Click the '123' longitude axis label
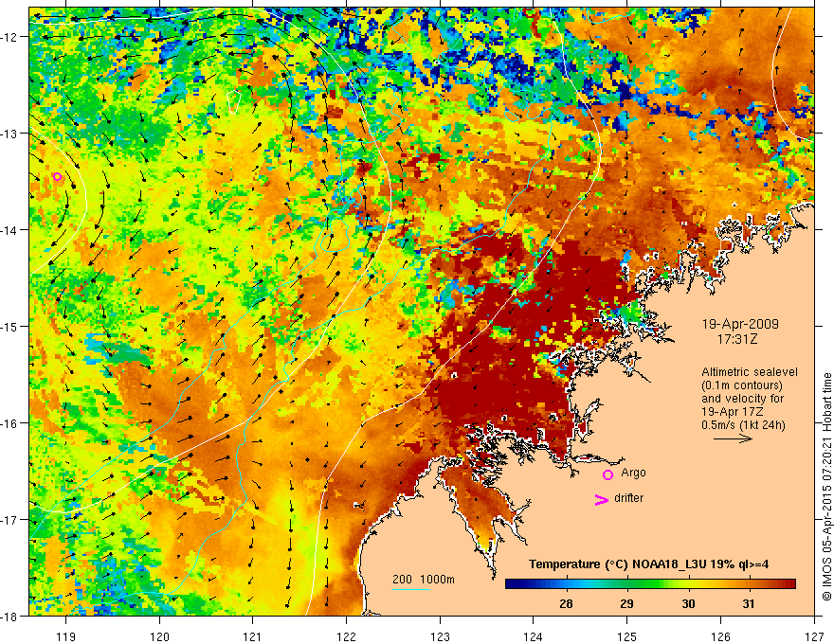This screenshot has height=644, width=834. pyautogui.click(x=440, y=637)
